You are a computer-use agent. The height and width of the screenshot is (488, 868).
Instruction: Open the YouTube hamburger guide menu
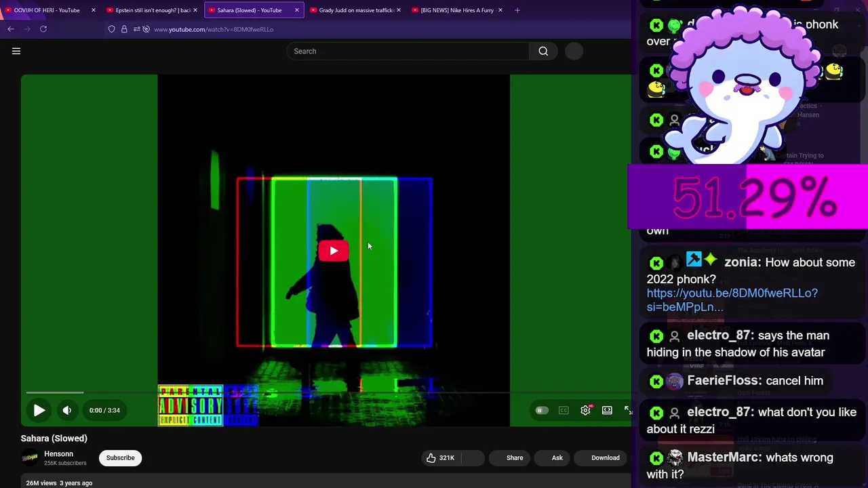(16, 51)
